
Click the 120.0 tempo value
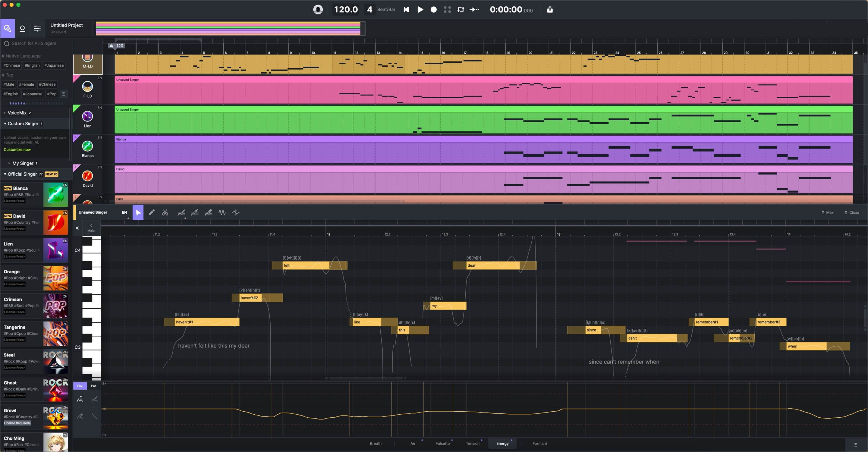[x=346, y=9]
